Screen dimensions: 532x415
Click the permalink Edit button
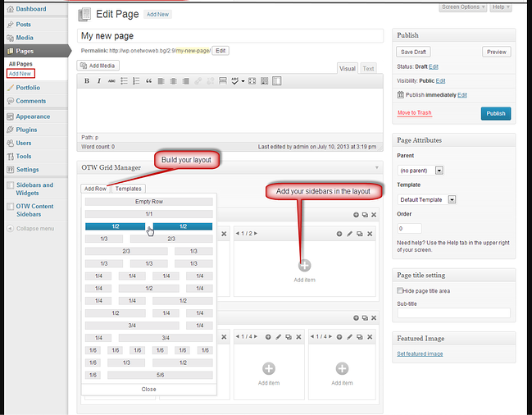221,51
